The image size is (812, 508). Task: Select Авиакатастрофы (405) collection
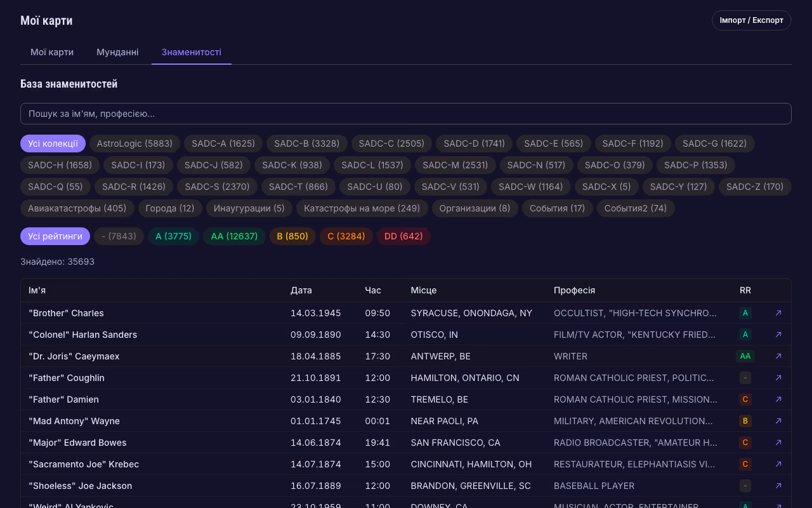pos(77,208)
